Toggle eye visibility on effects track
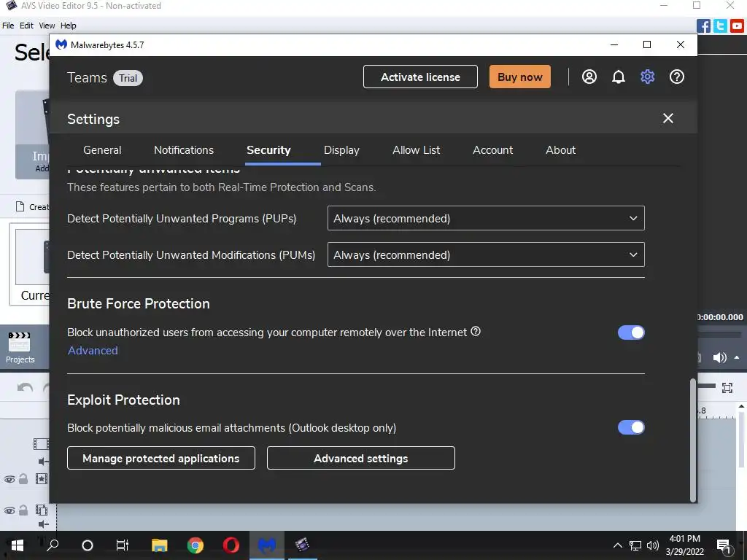Viewport: 747px width, 560px height. 9,479
